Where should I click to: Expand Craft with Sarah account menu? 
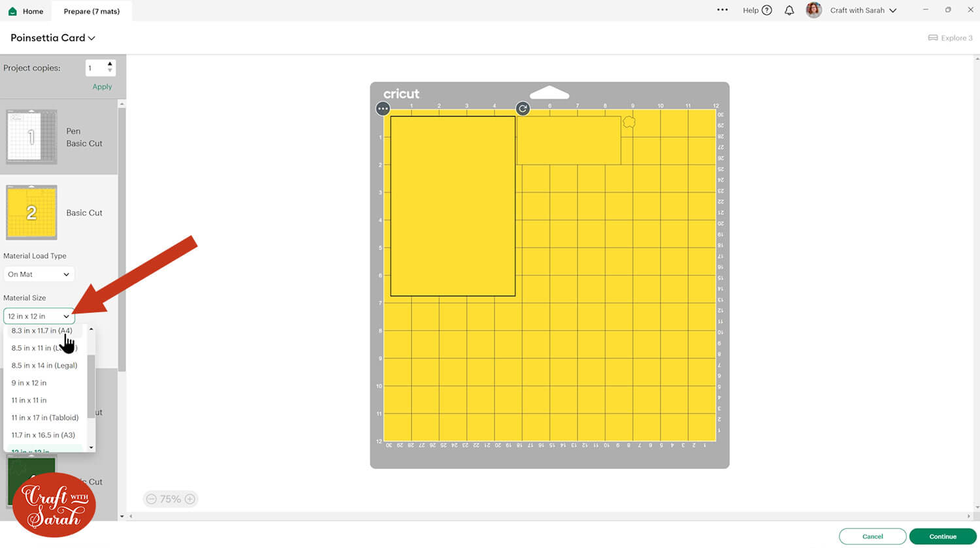[863, 10]
